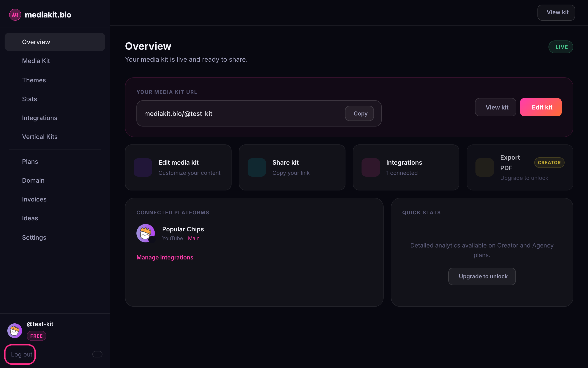Click the 'mediakit.bio' brand name text
This screenshot has width=588, height=368.
pos(48,14)
